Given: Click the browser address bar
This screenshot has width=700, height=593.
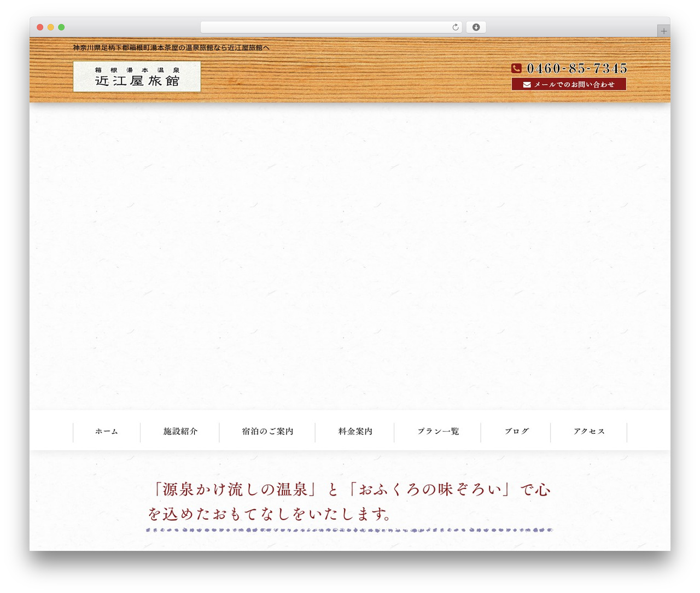Looking at the screenshot, I should coord(331,27).
